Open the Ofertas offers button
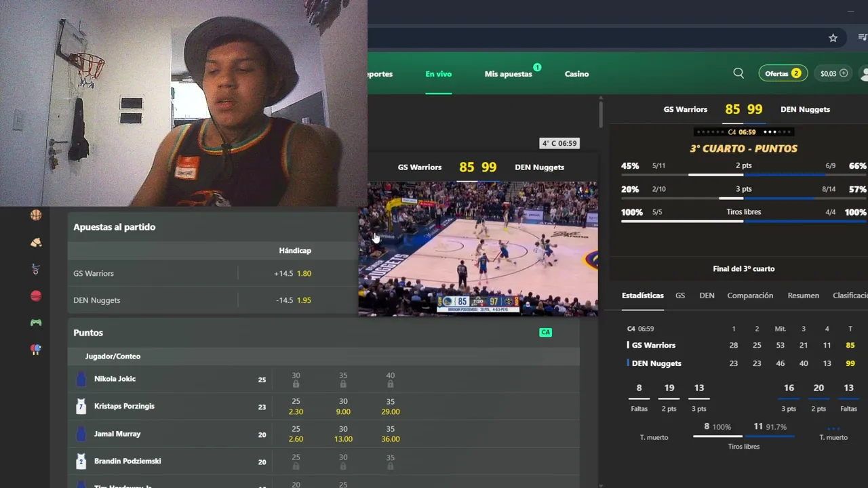The height and width of the screenshot is (488, 868). click(783, 73)
